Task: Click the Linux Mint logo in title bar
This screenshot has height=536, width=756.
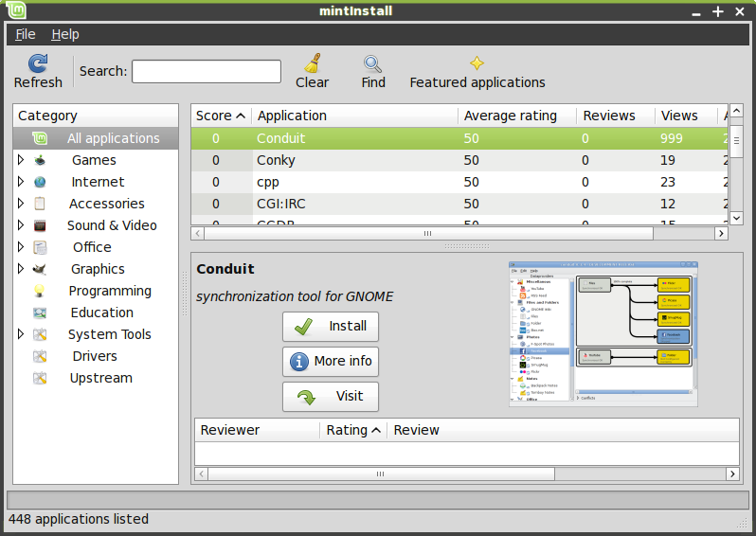Action: tap(15, 9)
